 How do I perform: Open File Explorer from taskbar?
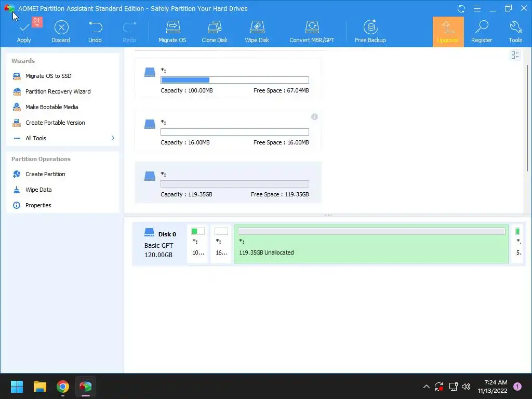(x=39, y=387)
